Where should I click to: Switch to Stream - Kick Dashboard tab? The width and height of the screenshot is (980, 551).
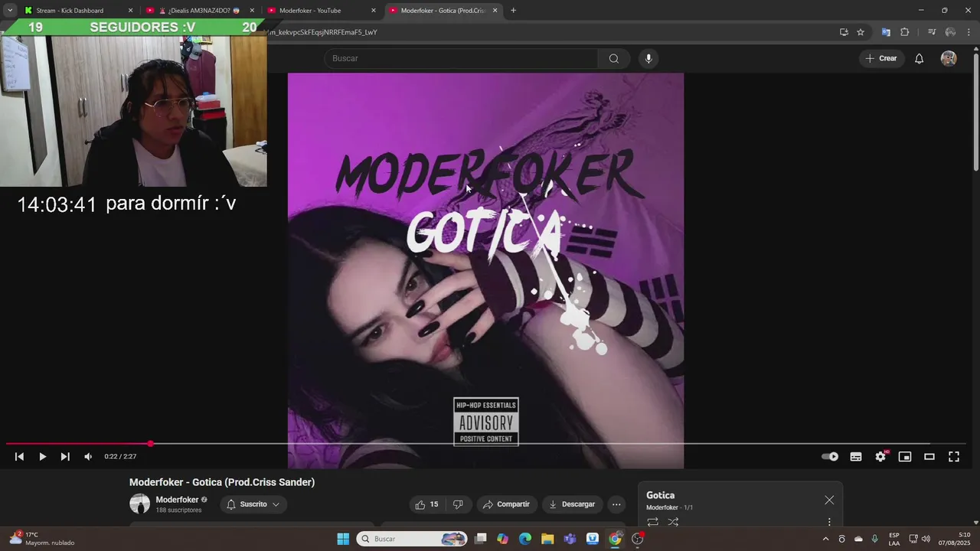[78, 11]
